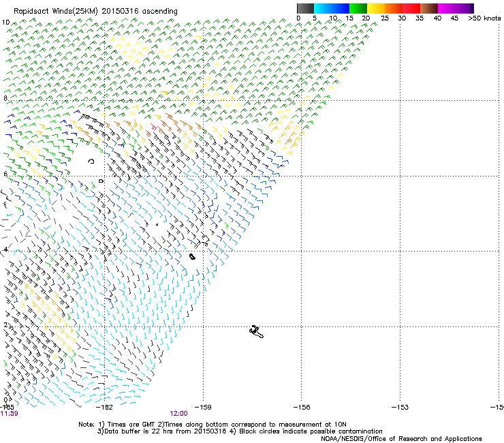Select the yellow 20–25 knots color bar segment
504x443 pixels.
click(376, 8)
